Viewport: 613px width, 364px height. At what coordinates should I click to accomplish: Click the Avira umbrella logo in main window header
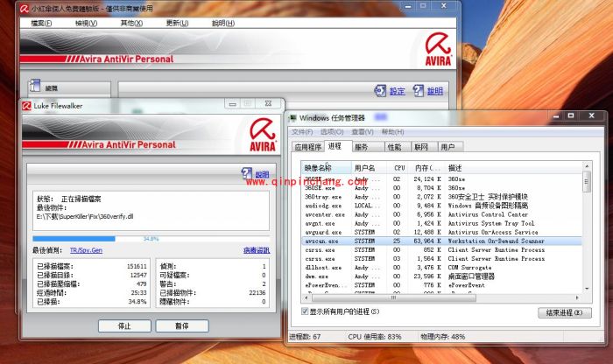click(438, 49)
